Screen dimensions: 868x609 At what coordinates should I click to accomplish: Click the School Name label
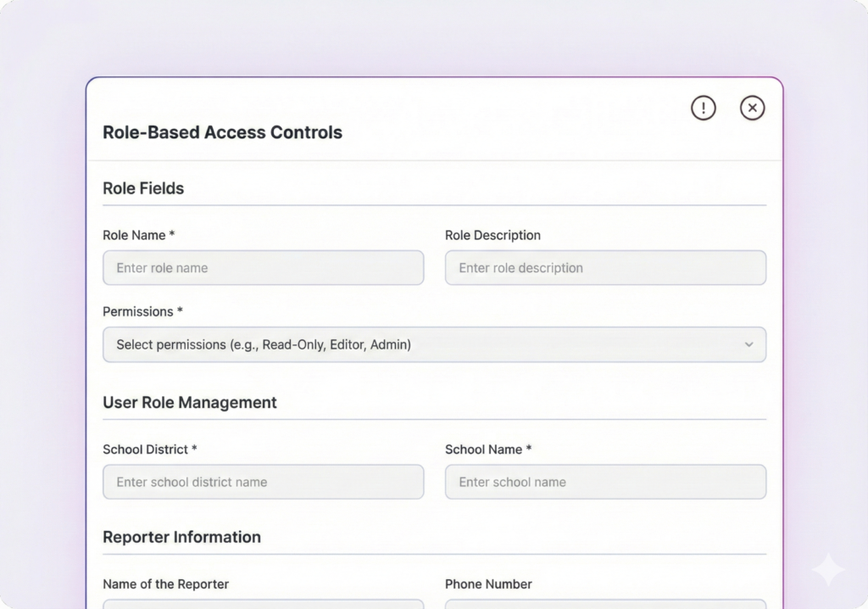488,449
